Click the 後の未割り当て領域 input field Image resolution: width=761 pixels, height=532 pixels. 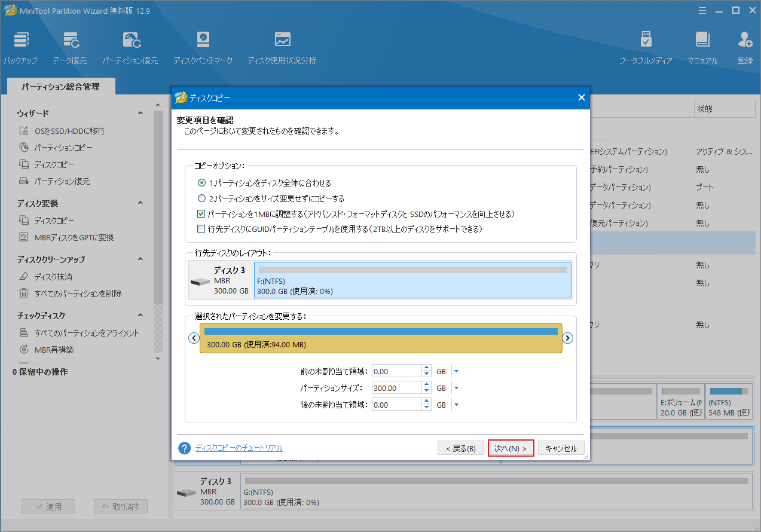click(396, 405)
